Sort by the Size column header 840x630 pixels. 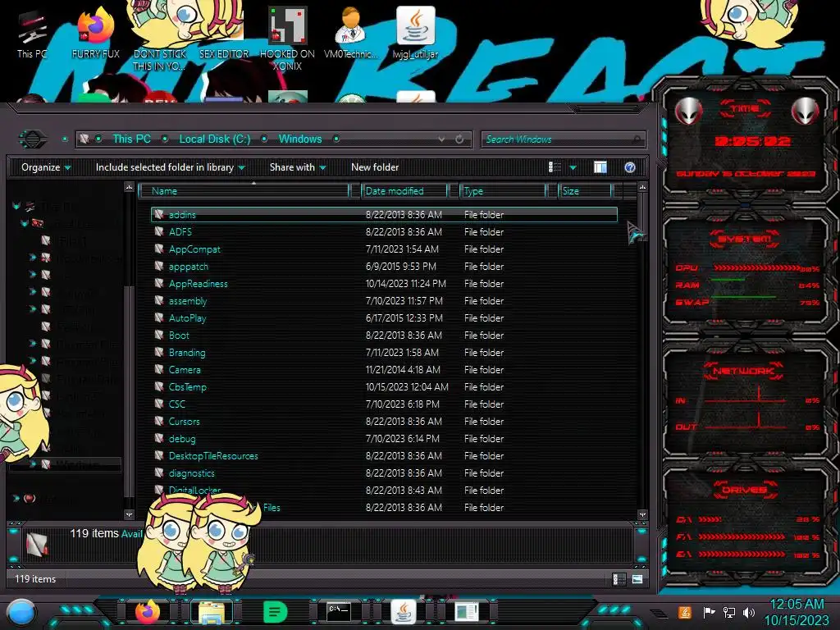coord(586,191)
